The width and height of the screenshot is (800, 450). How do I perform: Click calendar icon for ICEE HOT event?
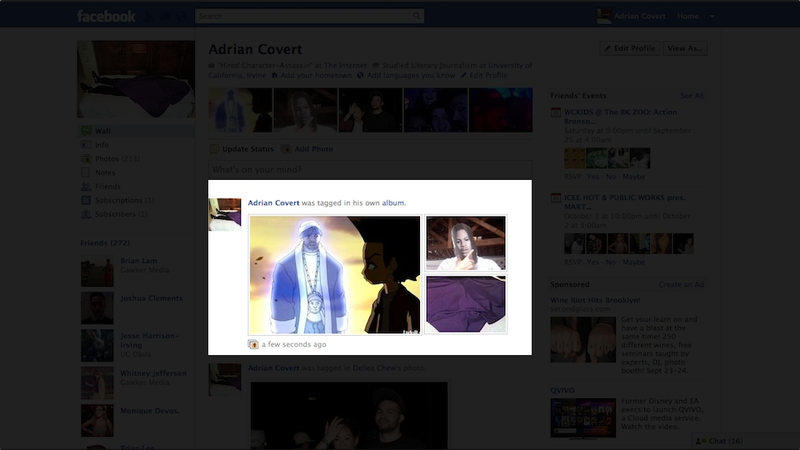point(556,198)
